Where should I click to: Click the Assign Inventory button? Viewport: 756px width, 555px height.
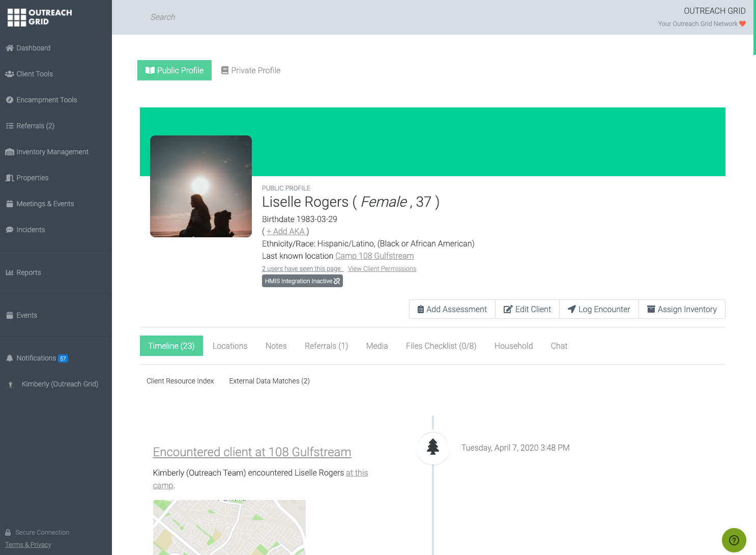click(x=682, y=309)
